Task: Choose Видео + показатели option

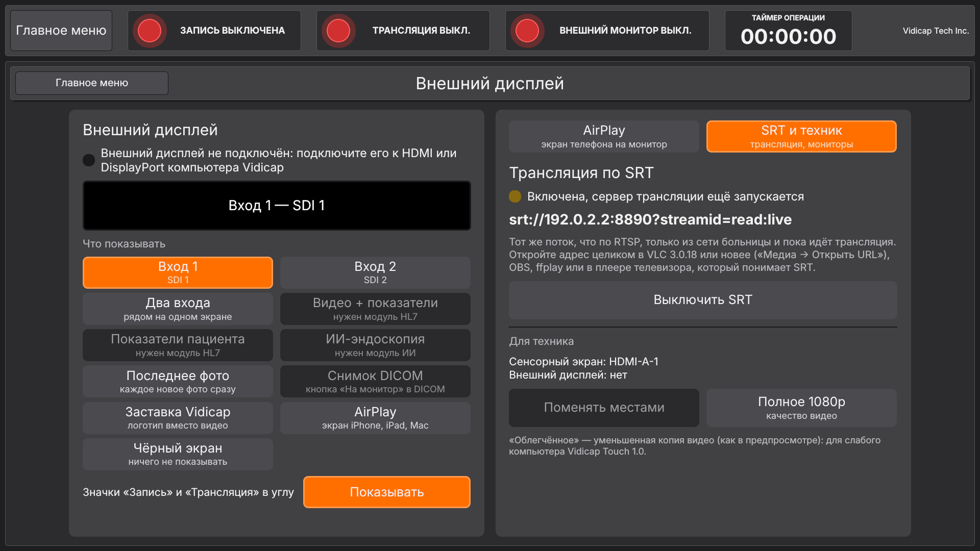Action: click(375, 309)
